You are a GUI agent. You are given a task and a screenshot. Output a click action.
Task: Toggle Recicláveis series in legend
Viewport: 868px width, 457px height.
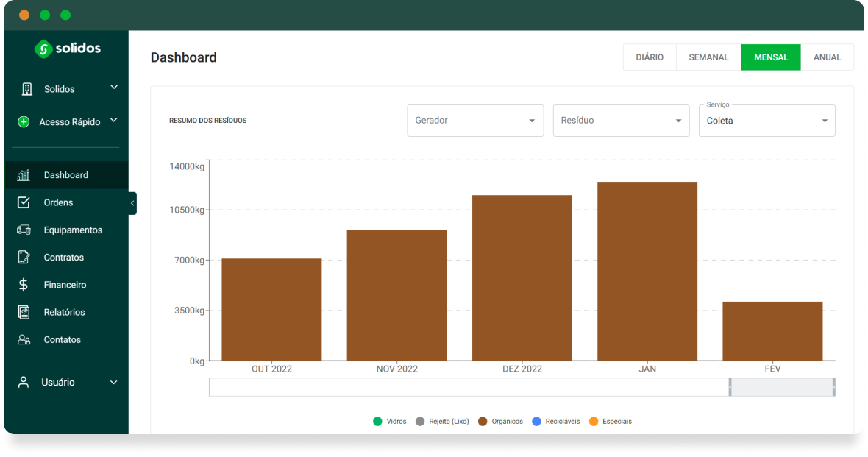coord(556,422)
